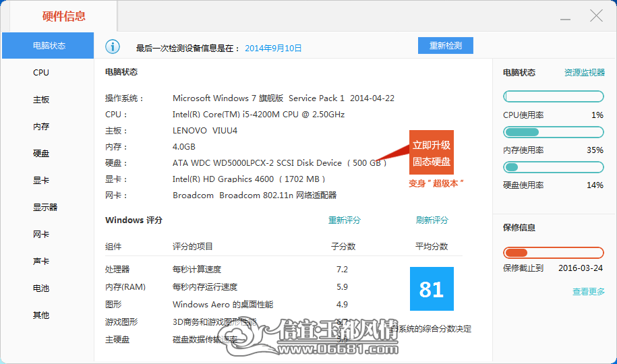Click the blue 81 score tile
Image resolution: width=617 pixels, height=364 pixels.
432,289
